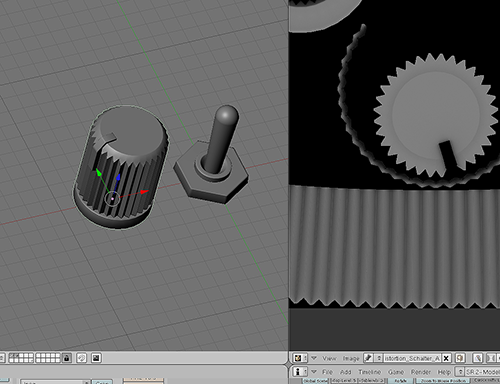Open the image editor window type selector

click(300, 358)
